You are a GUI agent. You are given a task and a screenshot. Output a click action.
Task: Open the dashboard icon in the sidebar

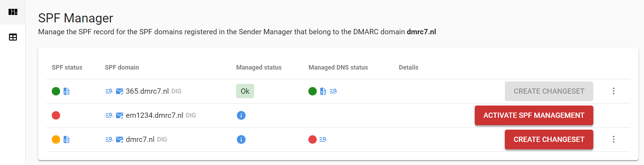click(13, 12)
